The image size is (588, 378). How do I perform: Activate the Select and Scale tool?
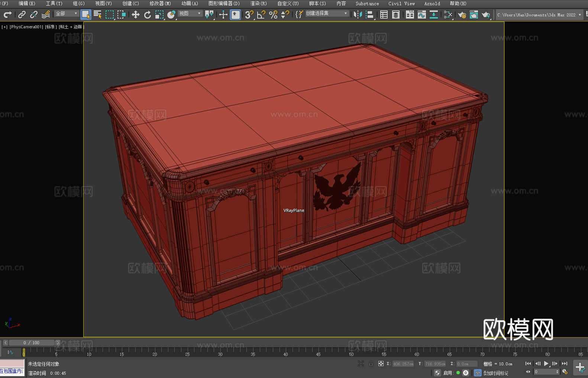tap(159, 14)
